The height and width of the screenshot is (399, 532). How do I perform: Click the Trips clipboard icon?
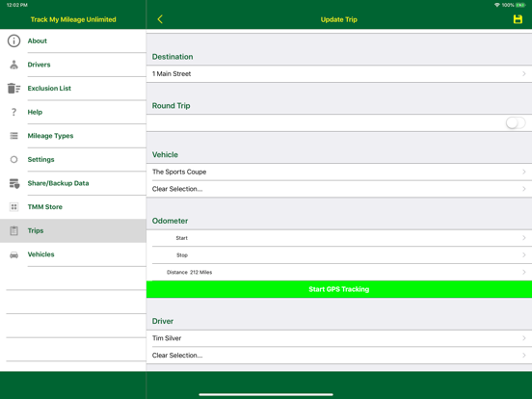click(13, 230)
